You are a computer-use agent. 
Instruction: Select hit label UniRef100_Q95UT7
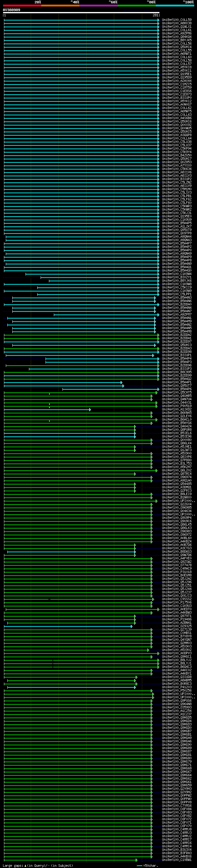pos(177,386)
